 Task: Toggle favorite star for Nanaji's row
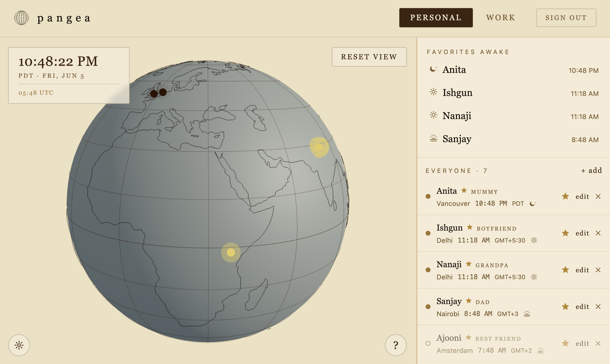tap(565, 270)
